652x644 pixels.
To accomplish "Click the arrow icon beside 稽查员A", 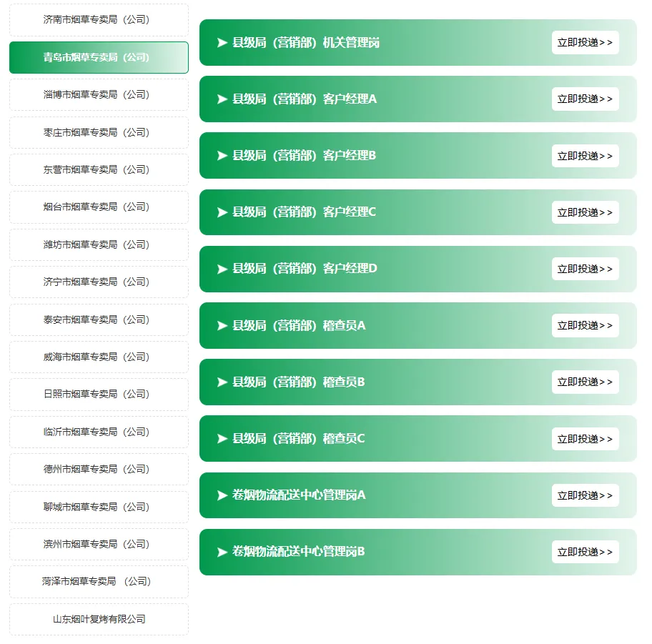I will pyautogui.click(x=222, y=325).
